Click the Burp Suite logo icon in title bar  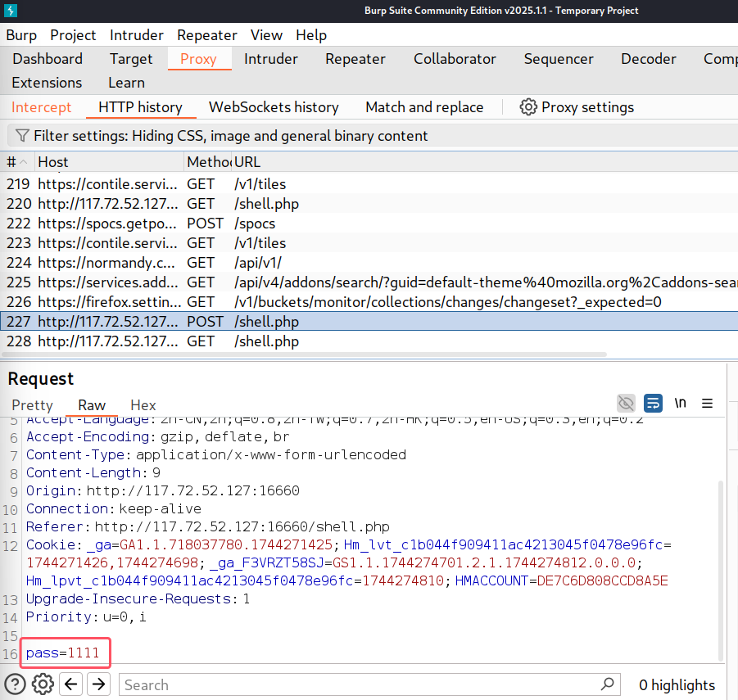click(11, 11)
